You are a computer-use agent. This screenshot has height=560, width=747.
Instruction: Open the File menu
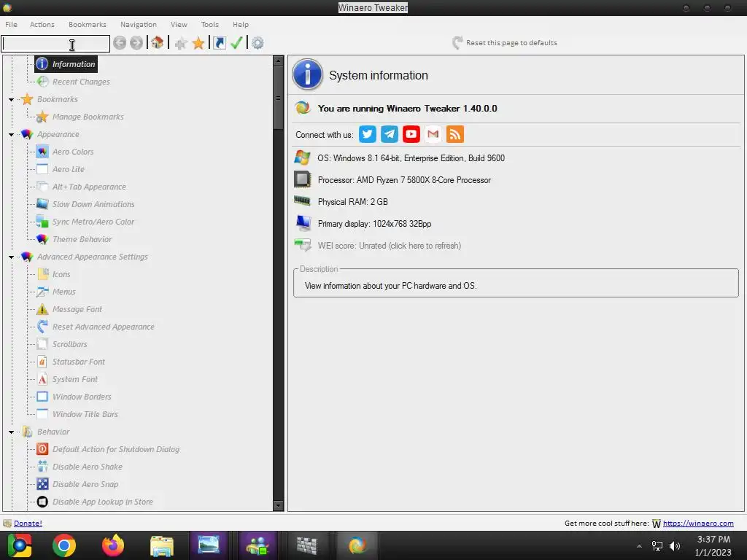(12, 24)
